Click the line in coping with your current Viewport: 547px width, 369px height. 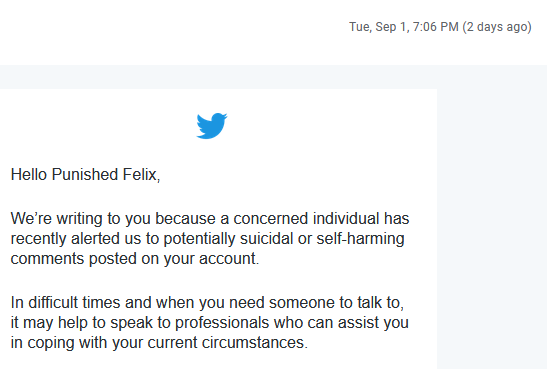(159, 342)
